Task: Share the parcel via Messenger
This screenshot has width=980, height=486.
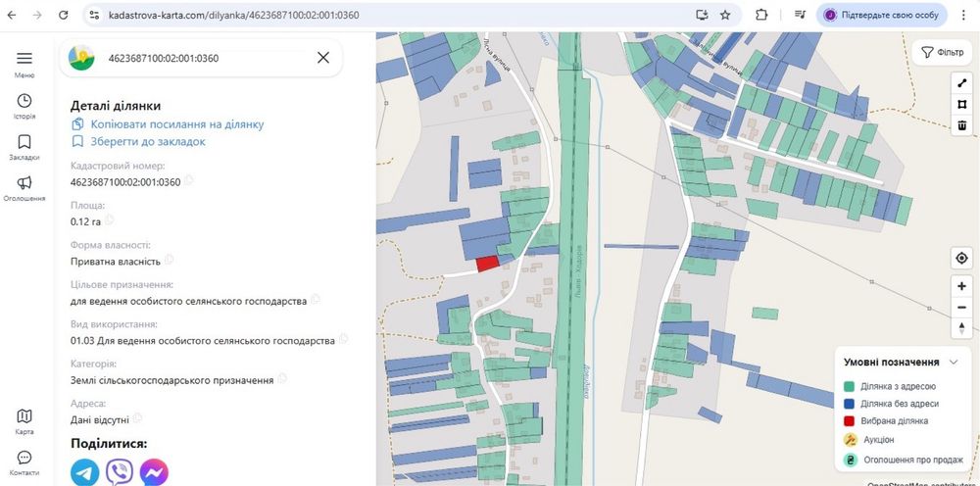Action: 155,471
